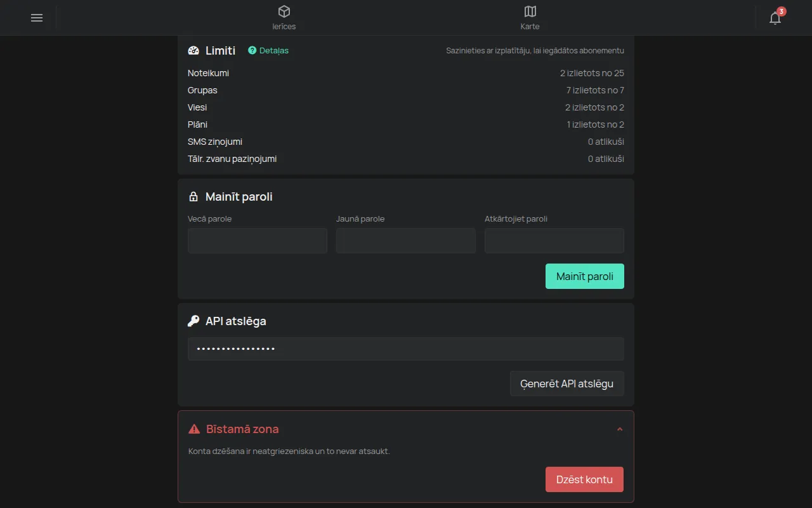Screen dimensions: 812x508
Task: Click the '2 izlietots no 2' value
Action: pos(594,107)
